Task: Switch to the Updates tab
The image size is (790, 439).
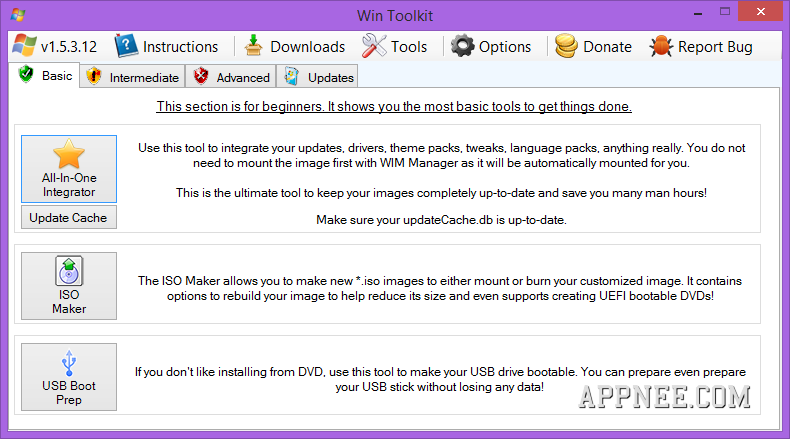Action: tap(317, 77)
